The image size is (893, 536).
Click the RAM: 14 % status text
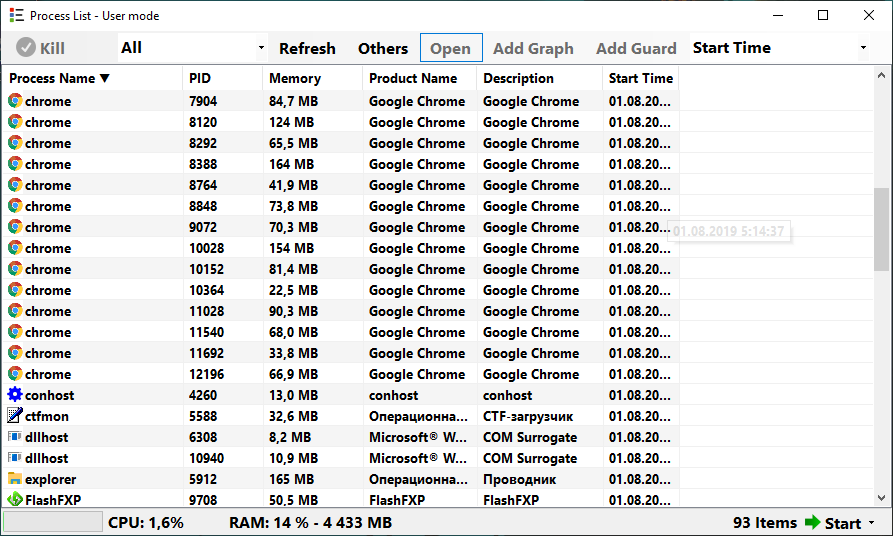tap(310, 522)
